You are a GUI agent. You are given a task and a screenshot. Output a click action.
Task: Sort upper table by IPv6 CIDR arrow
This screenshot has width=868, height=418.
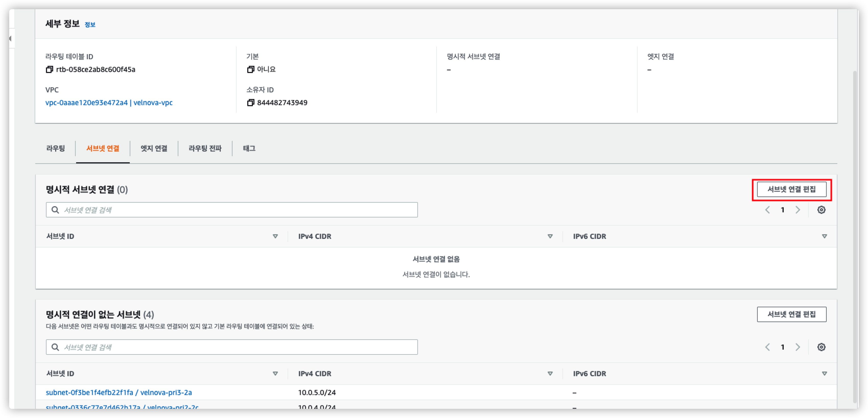[824, 236]
